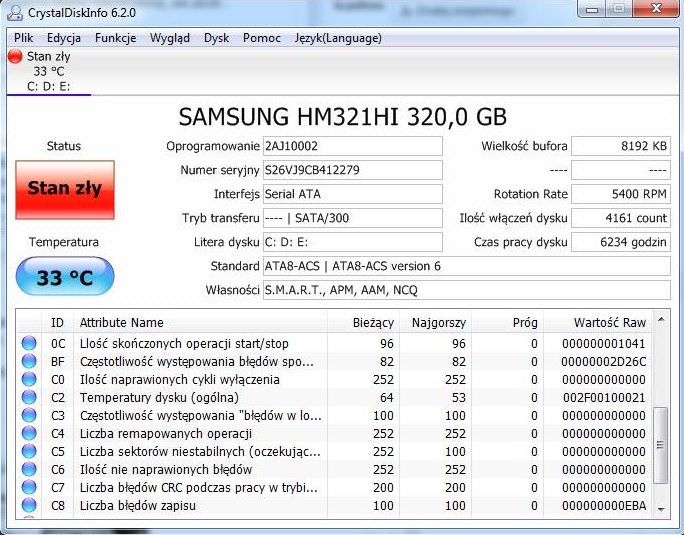Image resolution: width=684 pixels, height=535 pixels.
Task: Click the blue status circle for attribute 0C
Action: (x=29, y=343)
